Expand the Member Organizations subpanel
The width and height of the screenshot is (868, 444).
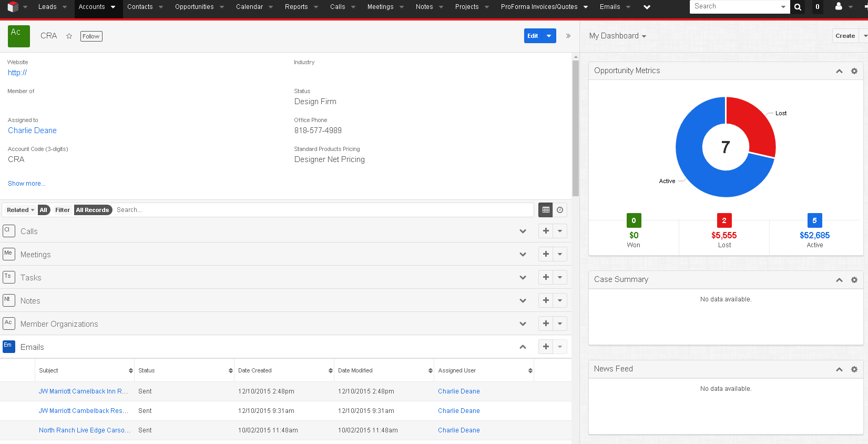pyautogui.click(x=523, y=324)
